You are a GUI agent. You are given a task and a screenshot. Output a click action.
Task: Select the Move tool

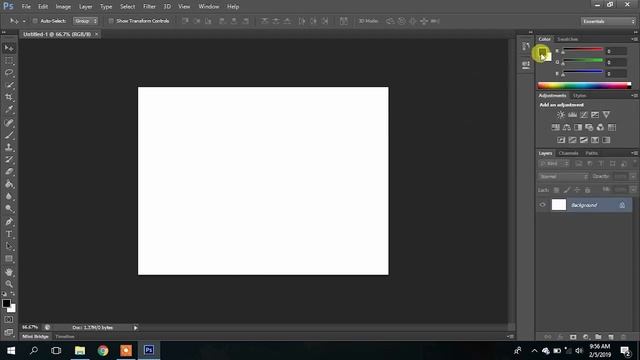click(x=9, y=48)
